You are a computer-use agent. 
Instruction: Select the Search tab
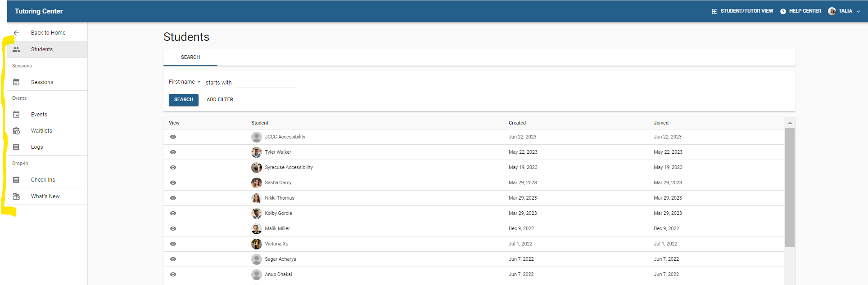190,58
